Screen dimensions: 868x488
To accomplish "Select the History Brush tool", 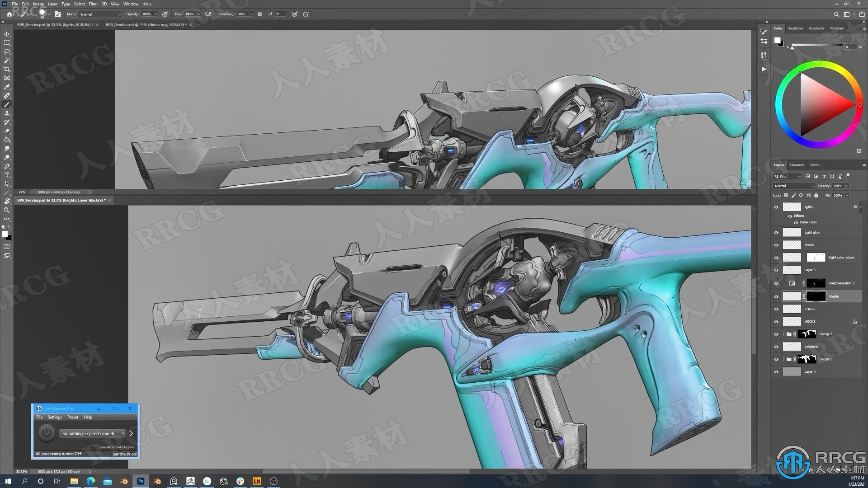I will pos(7,122).
